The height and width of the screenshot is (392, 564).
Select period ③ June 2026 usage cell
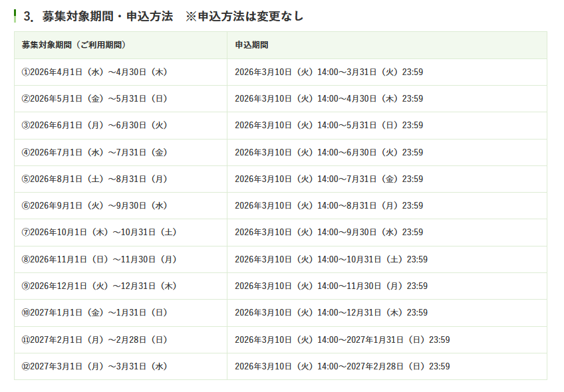point(94,125)
